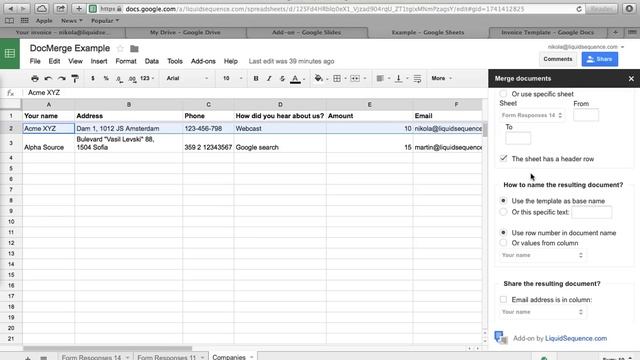
Task: Open the 123 number format dropdown
Action: pos(147,78)
